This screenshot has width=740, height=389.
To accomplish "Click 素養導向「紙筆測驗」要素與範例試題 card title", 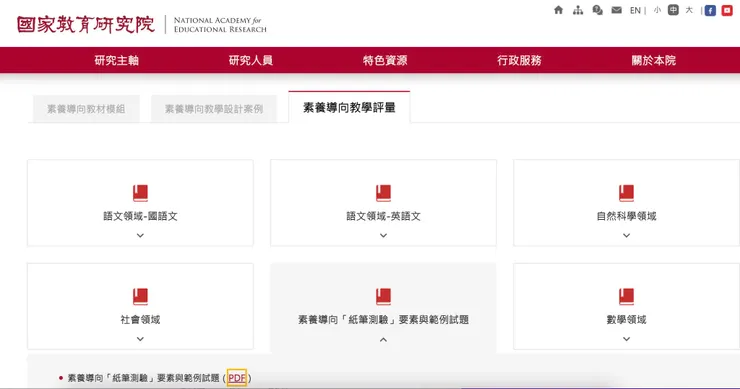I will pos(383,320).
